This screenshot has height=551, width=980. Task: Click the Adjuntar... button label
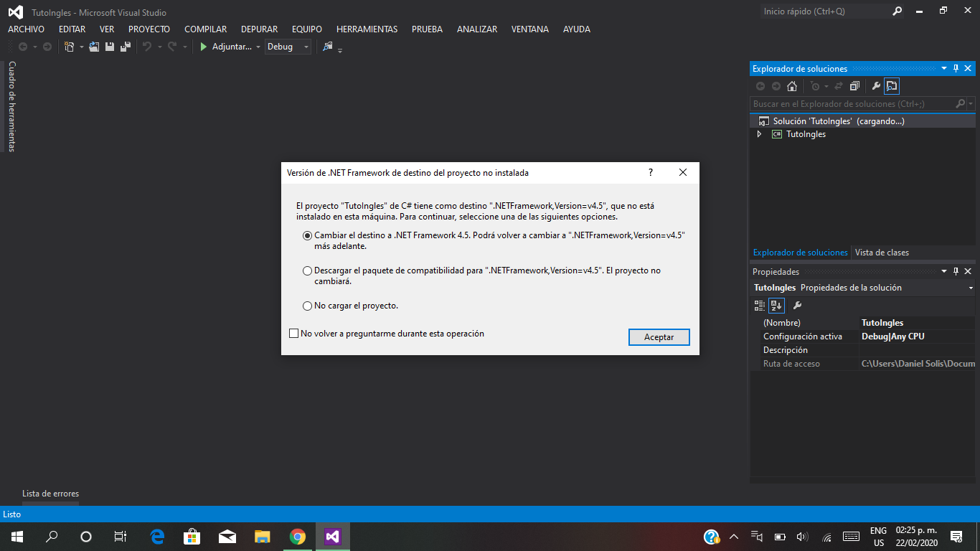232,47
